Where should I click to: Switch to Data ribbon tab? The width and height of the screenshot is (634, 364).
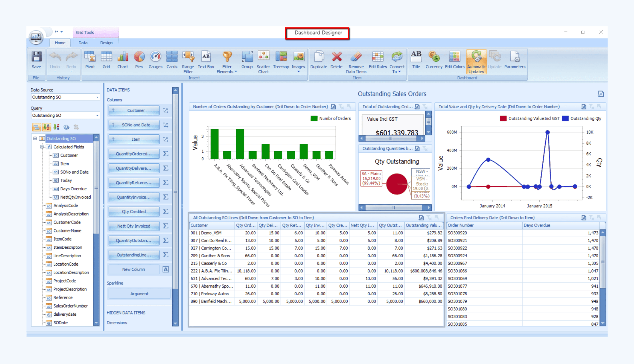[83, 42]
